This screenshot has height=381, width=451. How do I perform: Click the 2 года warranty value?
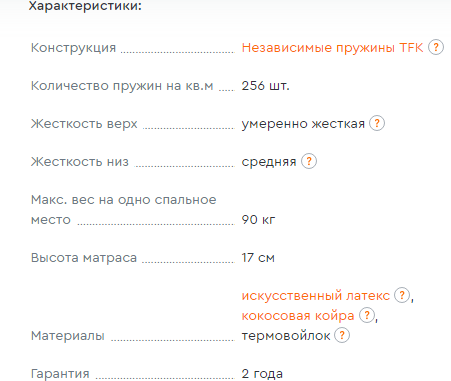click(x=262, y=374)
